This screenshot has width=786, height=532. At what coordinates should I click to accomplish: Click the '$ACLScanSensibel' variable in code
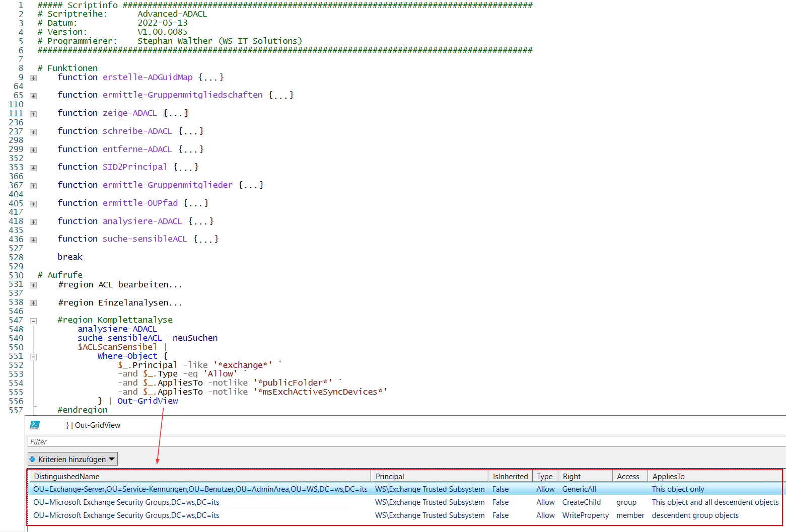(117, 347)
